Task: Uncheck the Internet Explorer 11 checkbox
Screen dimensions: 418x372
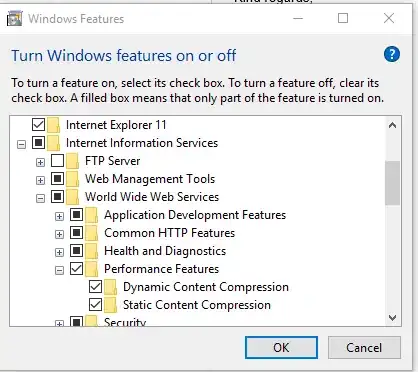Action: pyautogui.click(x=38, y=125)
